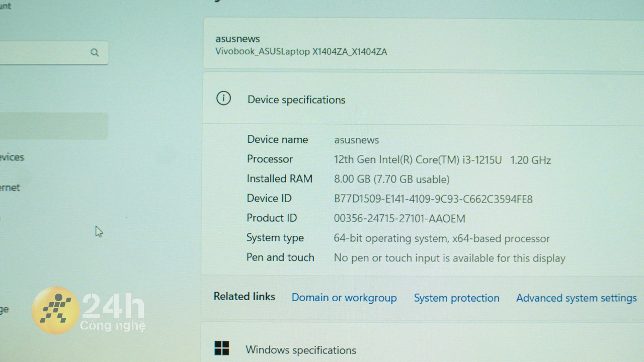Image resolution: width=644 pixels, height=362 pixels.
Task: Open the Domain or workgroup link
Action: click(x=344, y=298)
